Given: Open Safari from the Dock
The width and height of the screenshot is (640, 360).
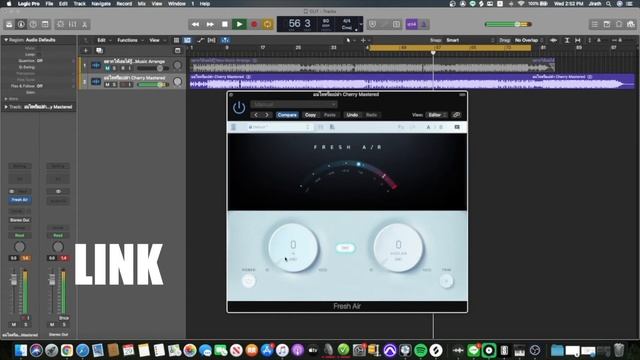Looking at the screenshot, I should 82,350.
